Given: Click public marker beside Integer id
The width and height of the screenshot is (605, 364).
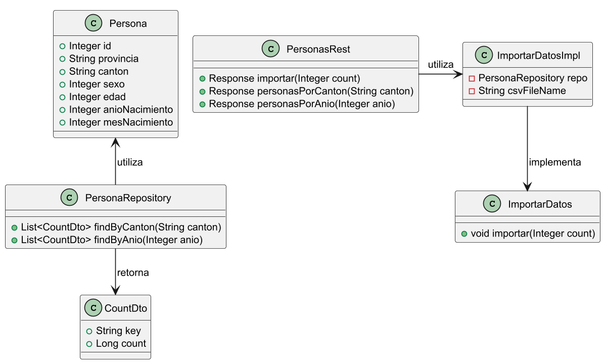Looking at the screenshot, I should coord(62,47).
